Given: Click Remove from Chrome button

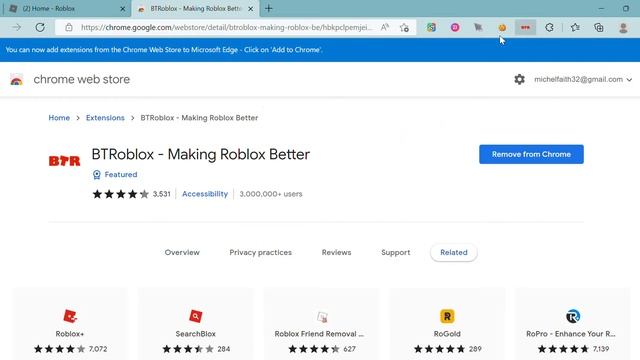Looking at the screenshot, I should [531, 154].
